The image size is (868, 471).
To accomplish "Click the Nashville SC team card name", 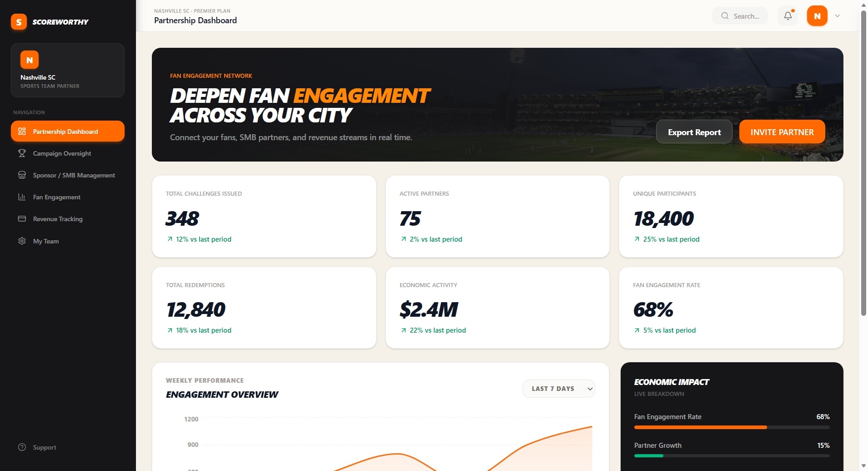I will point(38,77).
